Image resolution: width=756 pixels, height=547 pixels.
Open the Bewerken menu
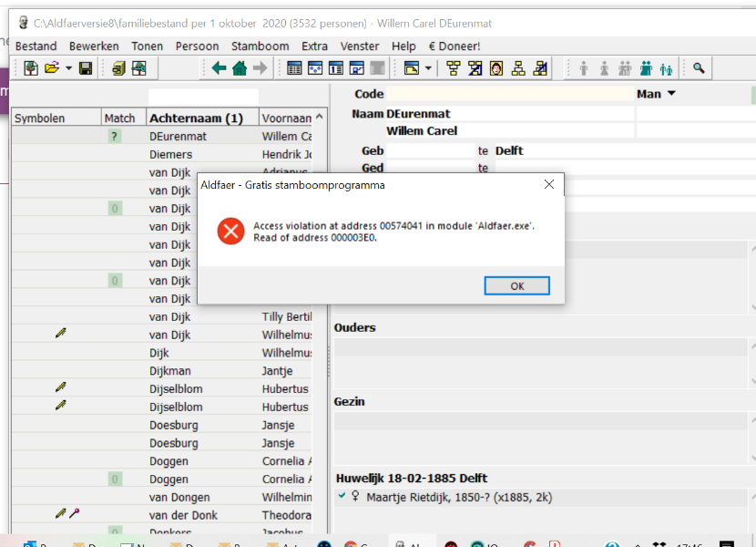click(94, 46)
